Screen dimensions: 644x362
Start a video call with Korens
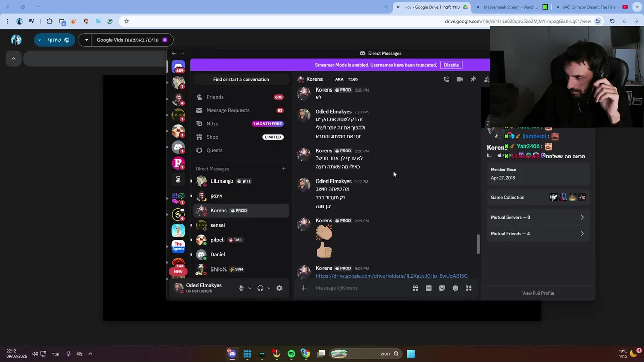[x=459, y=79]
